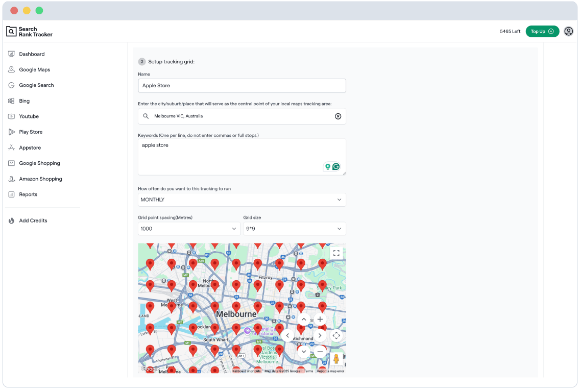Open Youtube menu item
Image resolution: width=580 pixels, height=392 pixels.
(29, 116)
